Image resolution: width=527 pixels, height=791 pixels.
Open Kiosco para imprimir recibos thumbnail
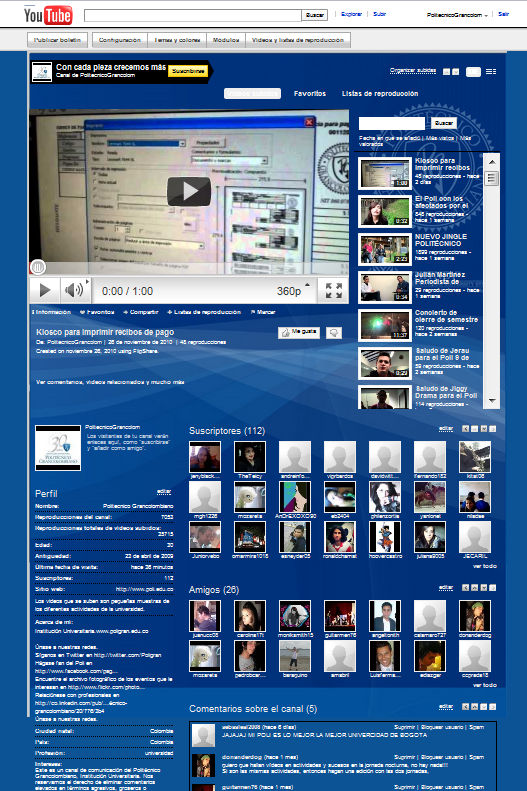[385, 173]
